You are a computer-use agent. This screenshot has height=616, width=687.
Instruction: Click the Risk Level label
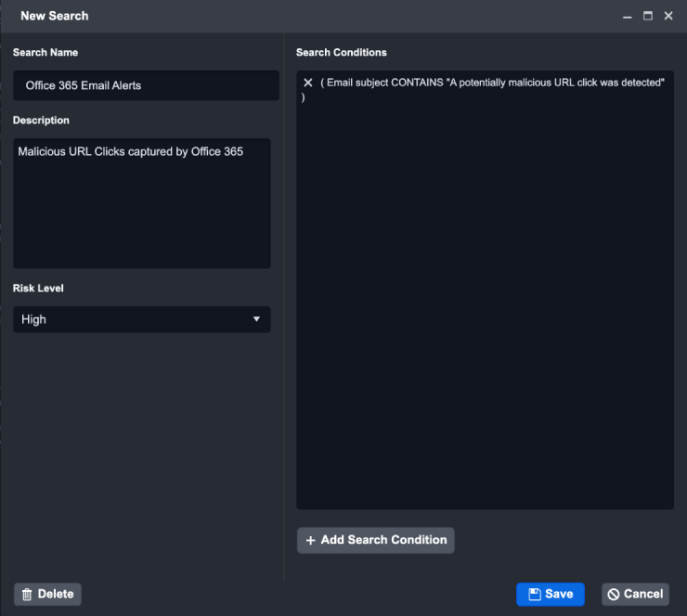pyautogui.click(x=38, y=288)
